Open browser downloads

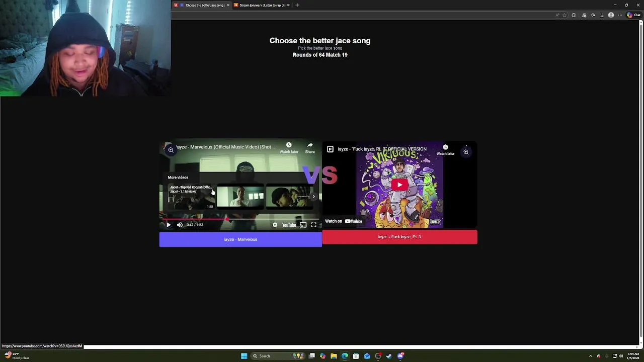(602, 15)
